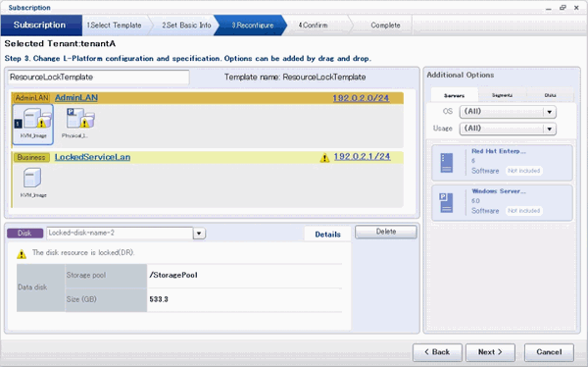Go Back to previous step

(x=437, y=352)
